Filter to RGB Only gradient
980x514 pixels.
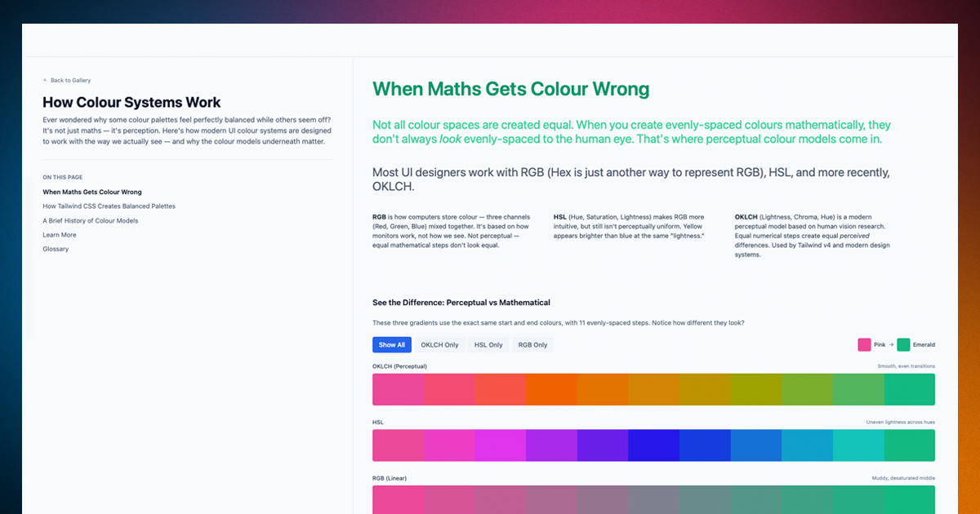[532, 345]
